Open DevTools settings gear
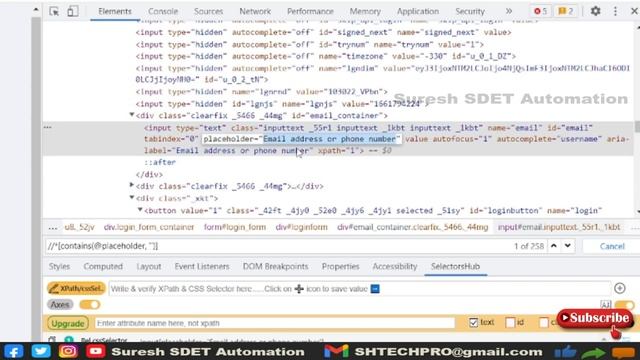Screen dimensions: 640x360 [596, 11]
